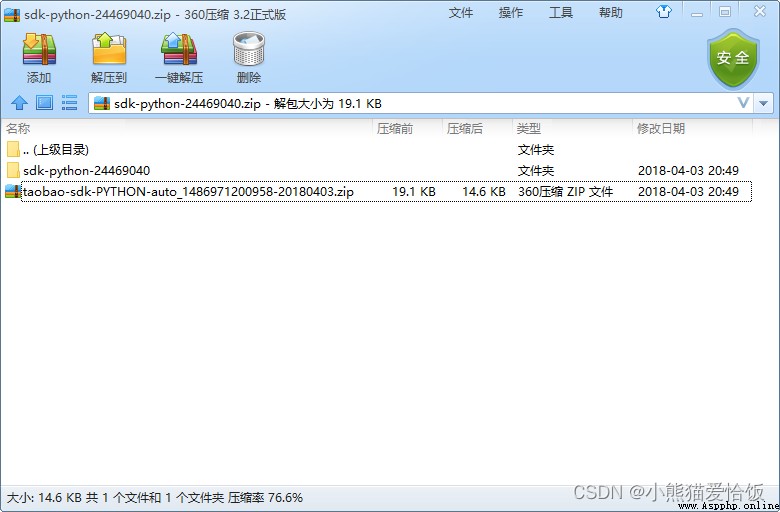Select the sdk-python-24469040 folder
This screenshot has width=780, height=512.
pyautogui.click(x=377, y=171)
